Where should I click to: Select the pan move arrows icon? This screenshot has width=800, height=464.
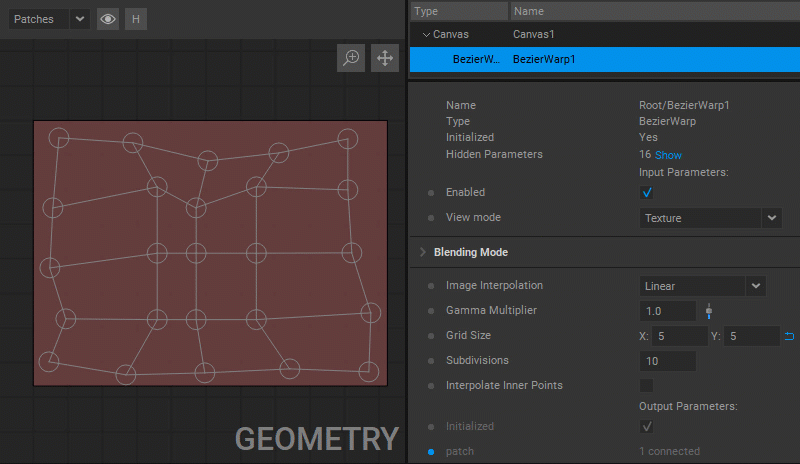[385, 58]
